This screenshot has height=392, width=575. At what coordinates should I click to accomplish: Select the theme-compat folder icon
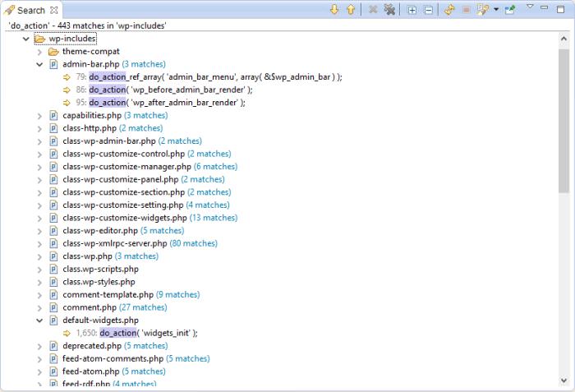[x=53, y=52]
